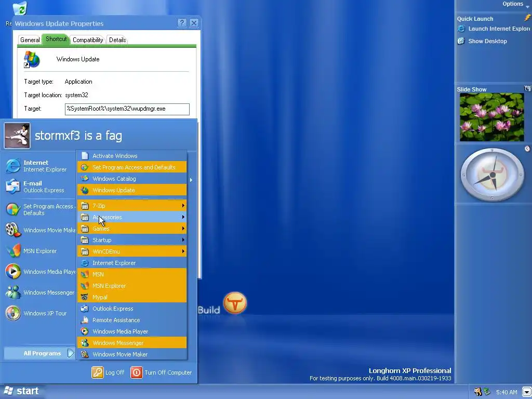The width and height of the screenshot is (532, 399).
Task: Click the first system tray icon
Action: tap(478, 392)
